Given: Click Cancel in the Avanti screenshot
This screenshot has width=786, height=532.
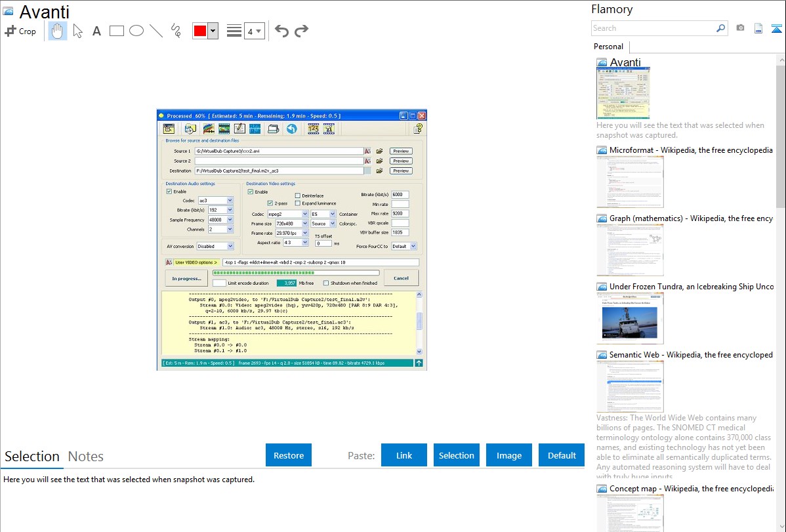Looking at the screenshot, I should 401,277.
